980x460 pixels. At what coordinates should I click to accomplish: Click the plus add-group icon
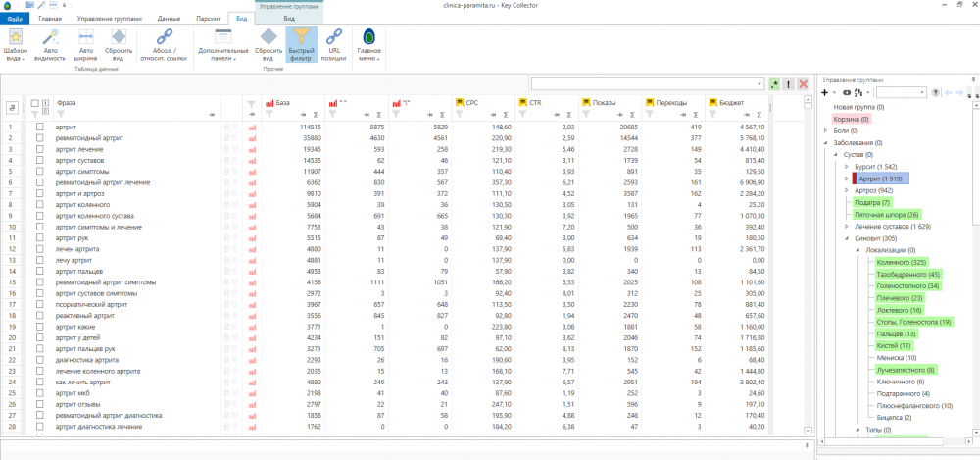pyautogui.click(x=825, y=92)
